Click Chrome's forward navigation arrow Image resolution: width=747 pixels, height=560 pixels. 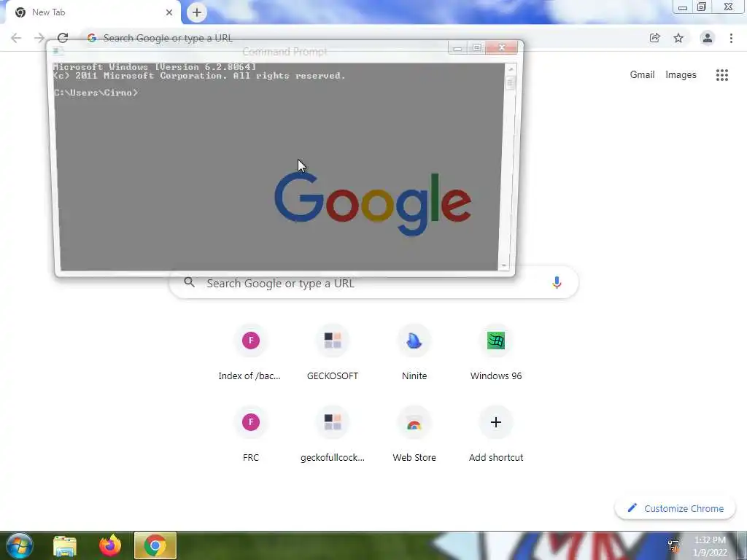39,38
